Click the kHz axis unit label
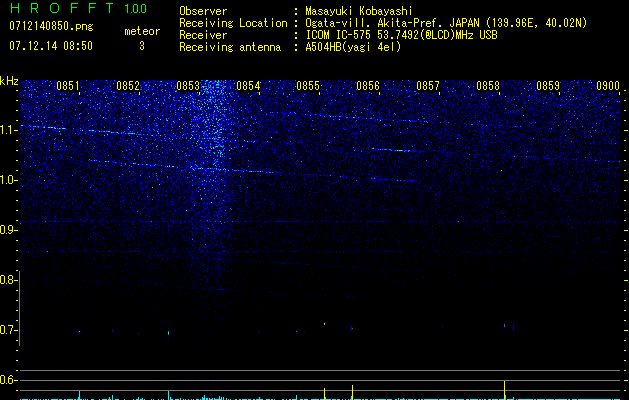The height and width of the screenshot is (400, 629). point(9,81)
